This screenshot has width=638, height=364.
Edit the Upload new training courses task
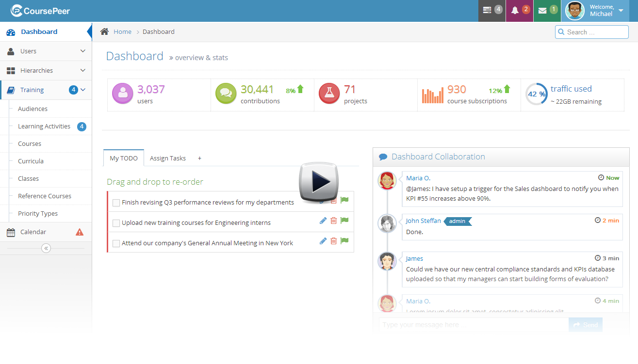[x=323, y=221]
